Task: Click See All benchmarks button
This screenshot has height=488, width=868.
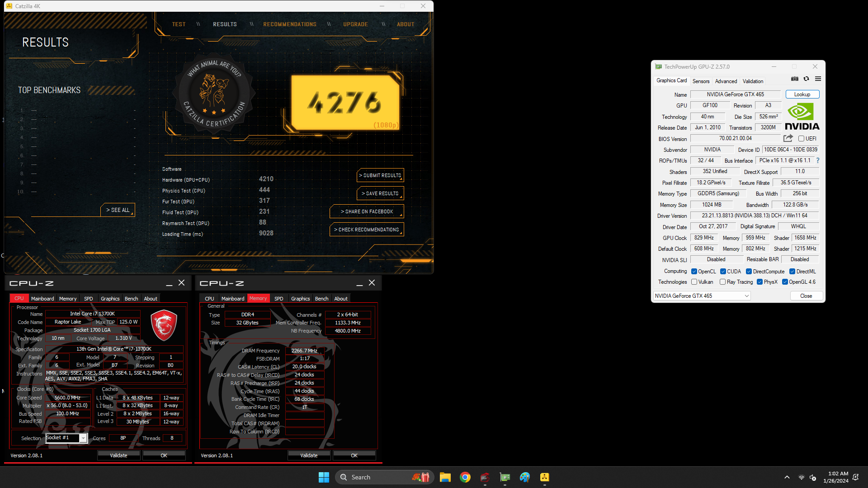Action: click(x=118, y=210)
